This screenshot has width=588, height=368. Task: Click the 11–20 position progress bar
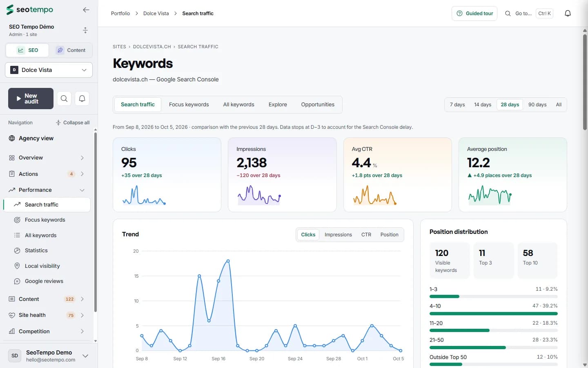[x=493, y=330]
